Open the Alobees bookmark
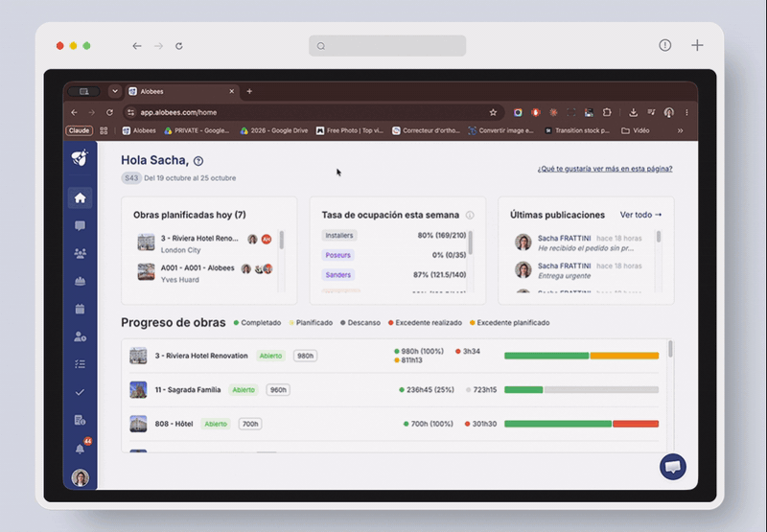 [139, 130]
